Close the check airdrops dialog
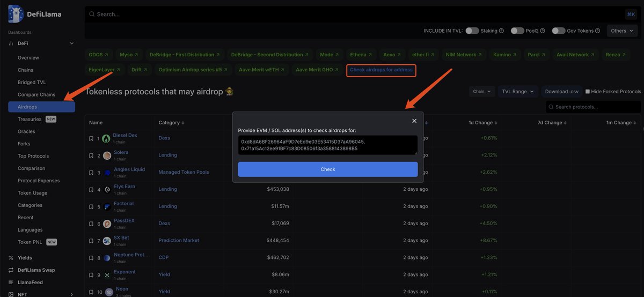The image size is (644, 297). (414, 121)
